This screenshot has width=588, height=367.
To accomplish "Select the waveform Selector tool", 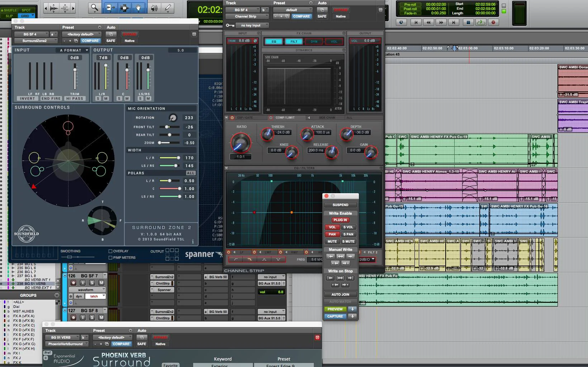I will point(124,8).
